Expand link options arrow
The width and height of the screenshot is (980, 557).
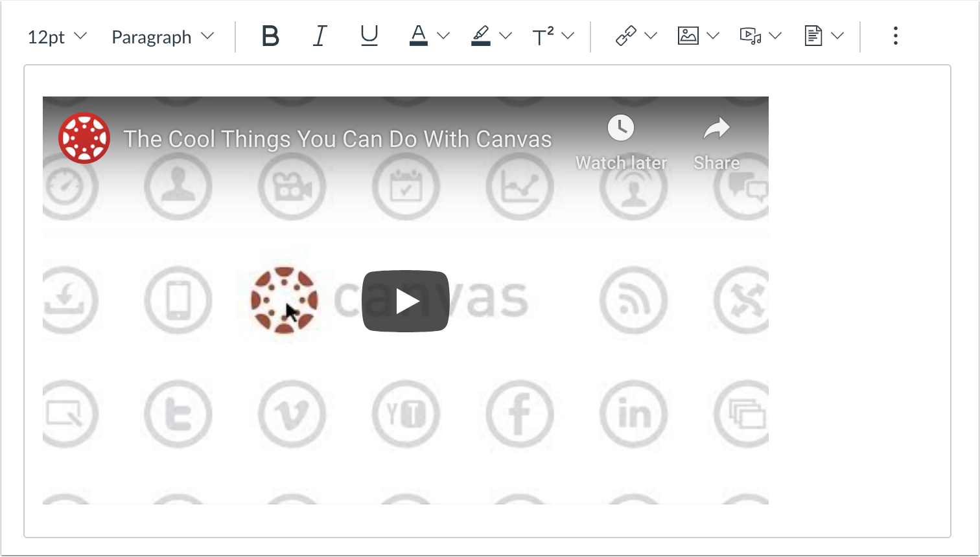coord(651,36)
